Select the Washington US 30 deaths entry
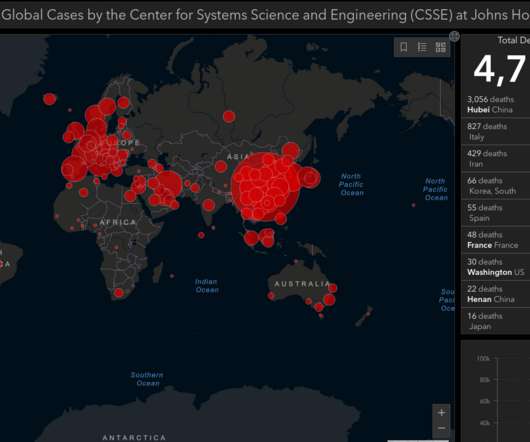 pyautogui.click(x=496, y=267)
